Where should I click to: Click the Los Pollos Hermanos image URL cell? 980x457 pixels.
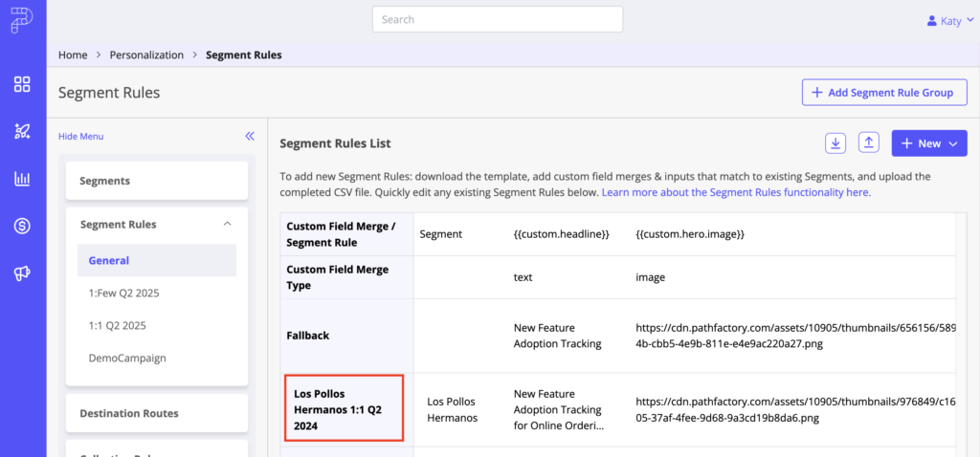[795, 409]
